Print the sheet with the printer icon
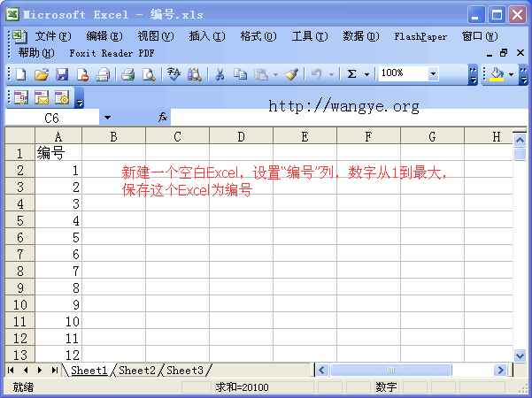 pos(128,74)
